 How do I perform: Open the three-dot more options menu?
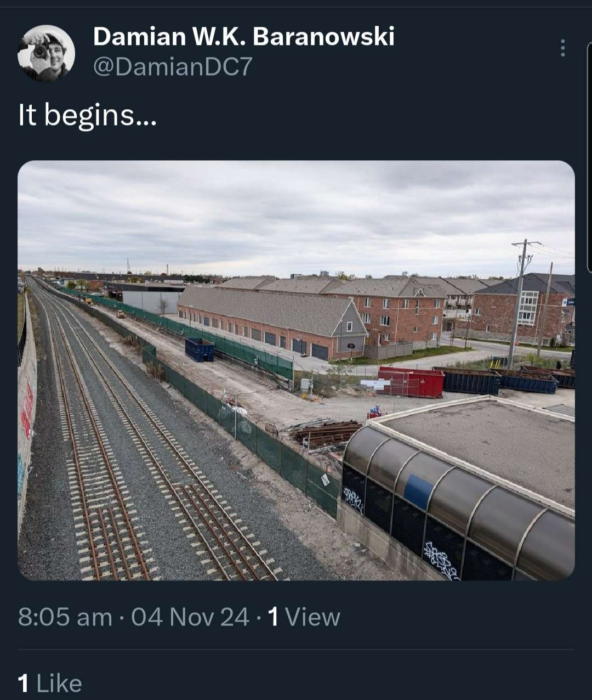tap(562, 48)
